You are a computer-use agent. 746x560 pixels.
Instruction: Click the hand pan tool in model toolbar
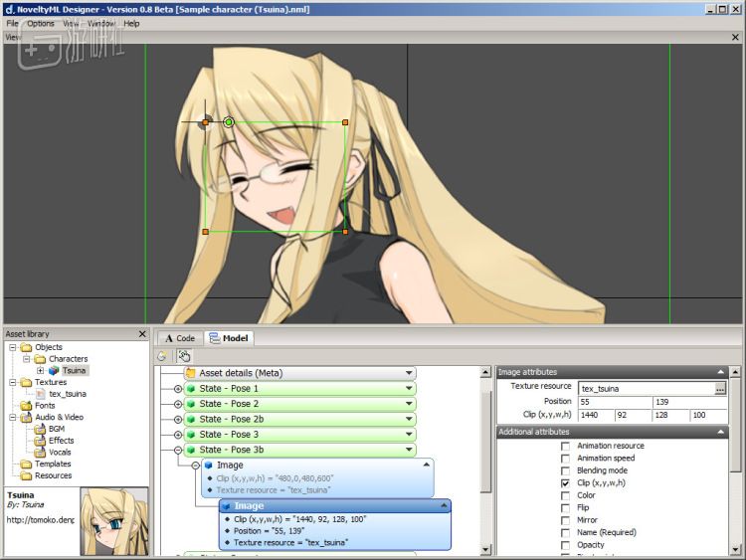(184, 355)
